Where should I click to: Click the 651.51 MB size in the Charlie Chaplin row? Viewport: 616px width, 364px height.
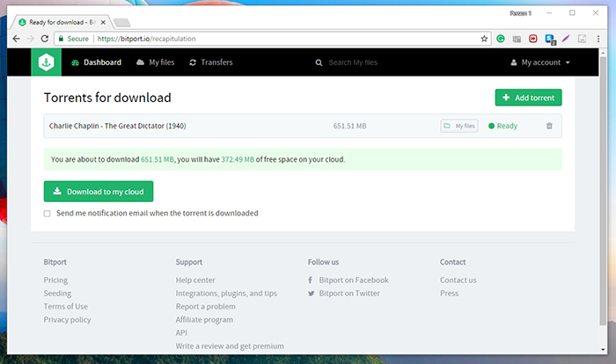pos(349,126)
